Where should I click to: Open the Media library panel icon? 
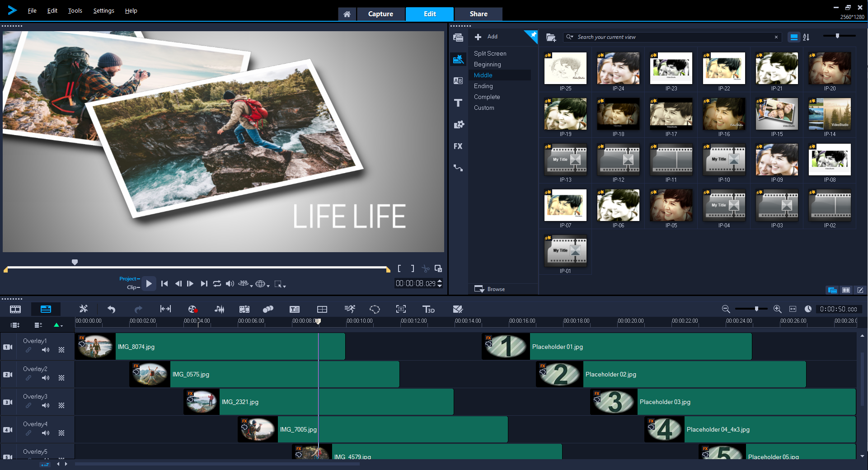coord(458,38)
